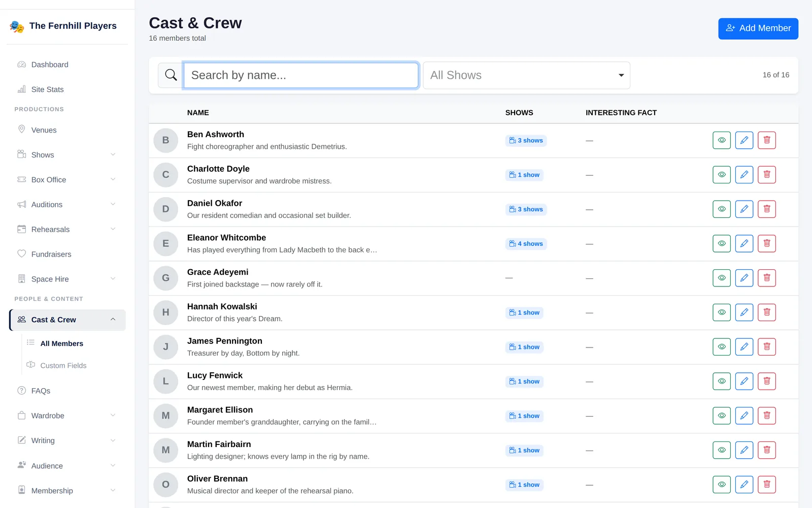Edit Margaret Ellison with the pencil icon

tap(744, 416)
